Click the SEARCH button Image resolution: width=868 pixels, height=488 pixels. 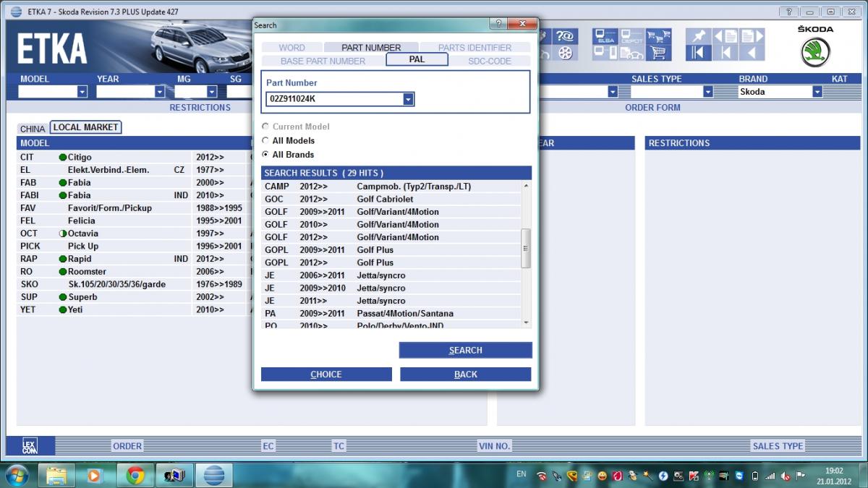click(x=465, y=350)
